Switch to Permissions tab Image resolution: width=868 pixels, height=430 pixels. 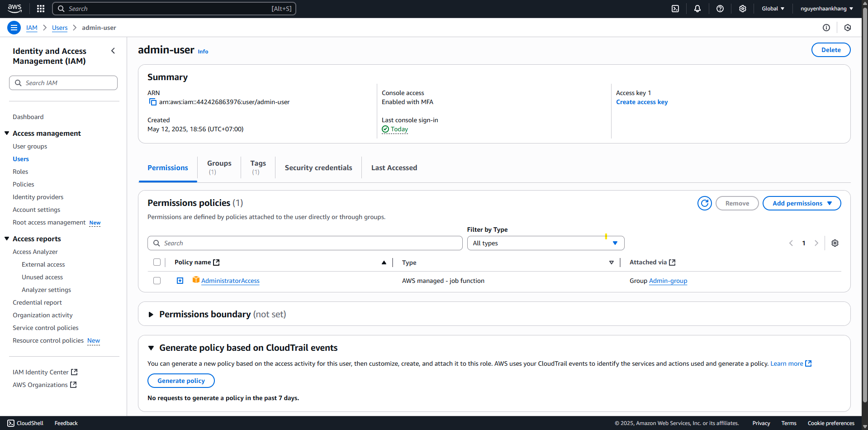(x=168, y=168)
